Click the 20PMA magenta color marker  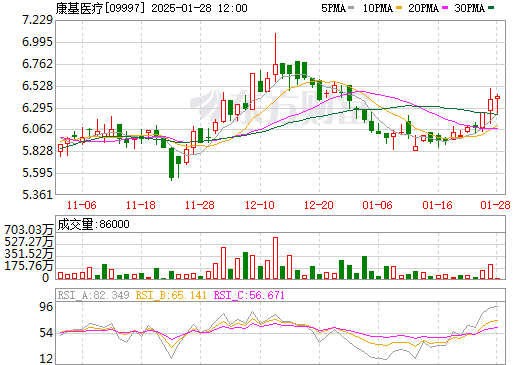tap(445, 8)
